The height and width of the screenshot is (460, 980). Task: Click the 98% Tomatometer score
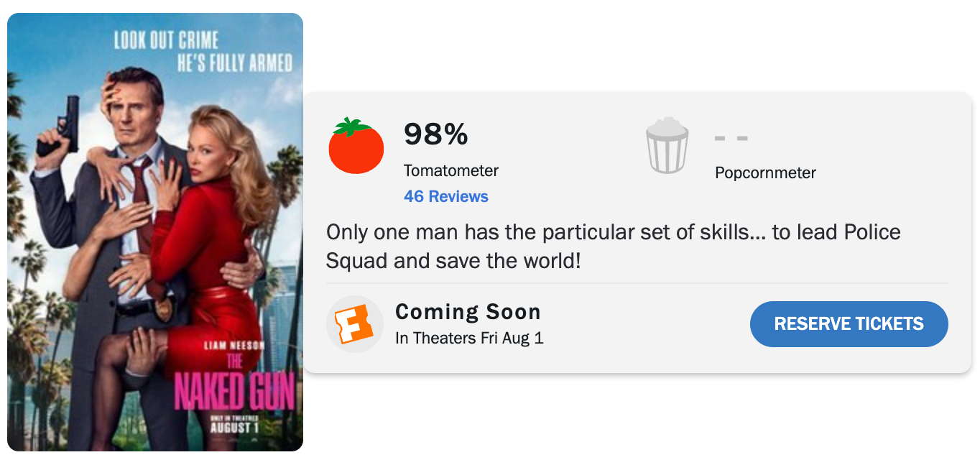click(x=436, y=134)
